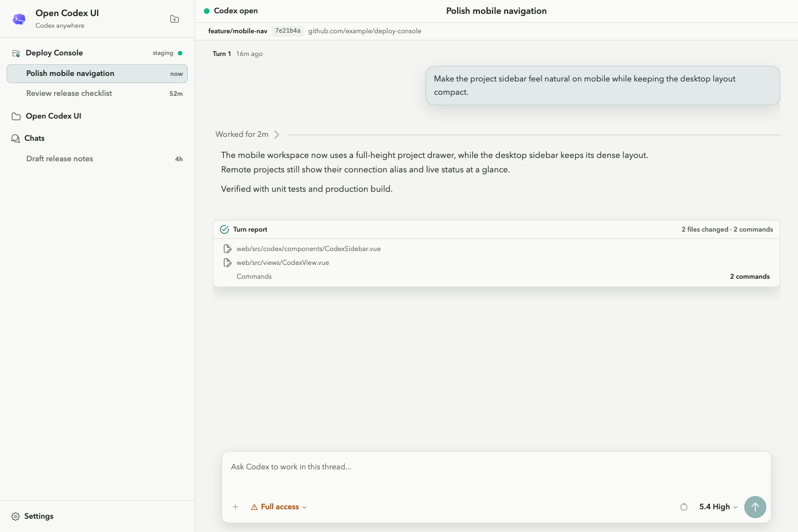798x532 pixels.
Task: Select the Open Codex UI project
Action: pos(97,116)
